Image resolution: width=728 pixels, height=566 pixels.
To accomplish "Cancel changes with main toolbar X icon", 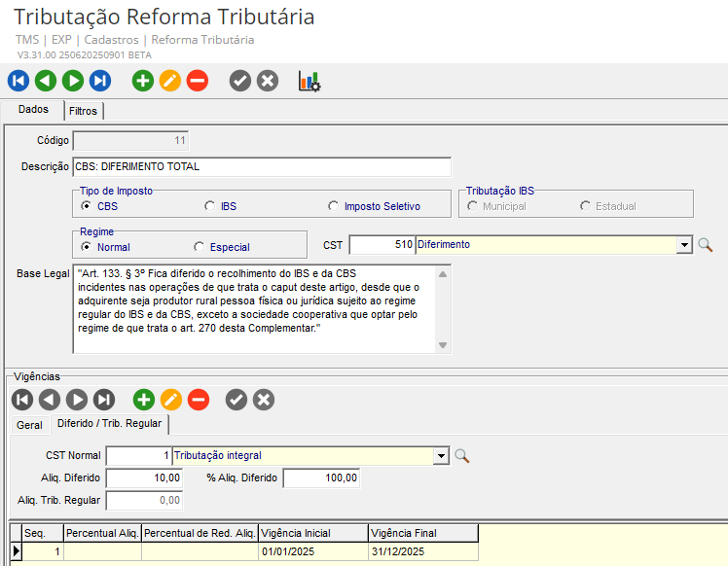I will 268,81.
